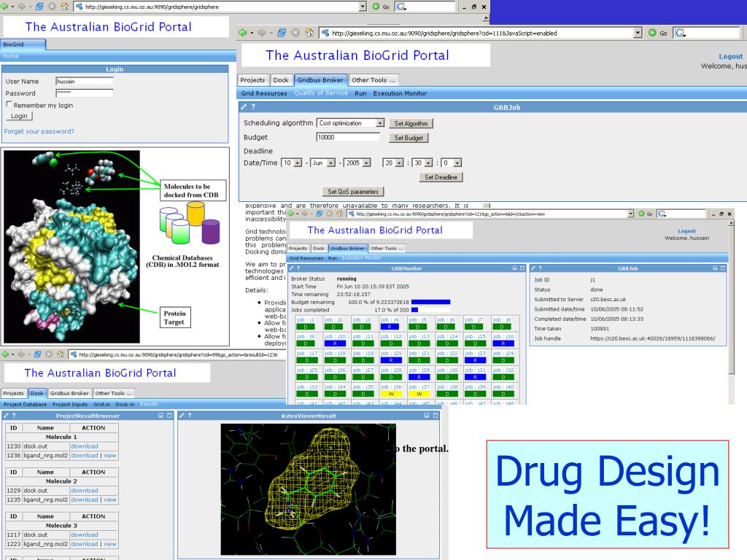Screen dimensions: 747x560
Task: Click into the User Name field
Action: pos(85,82)
